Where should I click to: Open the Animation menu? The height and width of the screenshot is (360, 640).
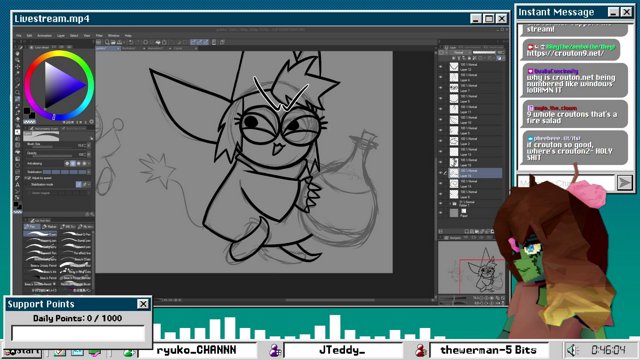[x=44, y=36]
